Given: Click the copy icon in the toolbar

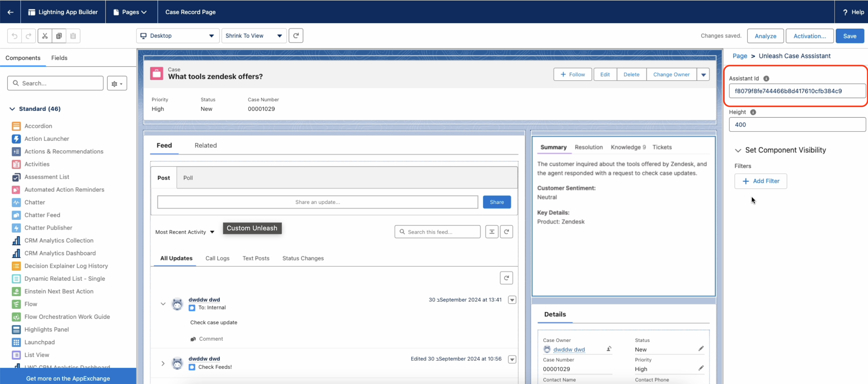Looking at the screenshot, I should point(59,36).
